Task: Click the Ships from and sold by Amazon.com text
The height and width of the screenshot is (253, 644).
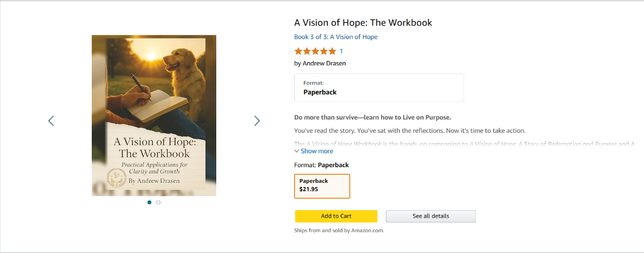Action: [339, 230]
